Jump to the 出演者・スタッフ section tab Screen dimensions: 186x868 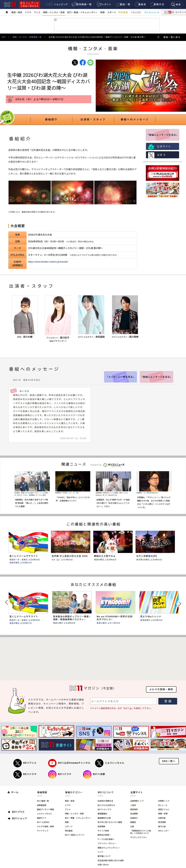[x=93, y=119]
